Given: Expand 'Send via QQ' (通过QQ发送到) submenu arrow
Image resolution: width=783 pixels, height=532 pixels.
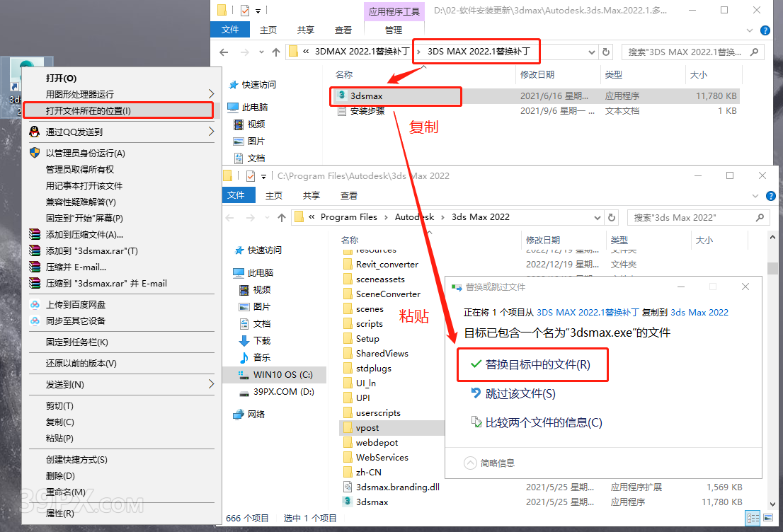Looking at the screenshot, I should [x=211, y=132].
